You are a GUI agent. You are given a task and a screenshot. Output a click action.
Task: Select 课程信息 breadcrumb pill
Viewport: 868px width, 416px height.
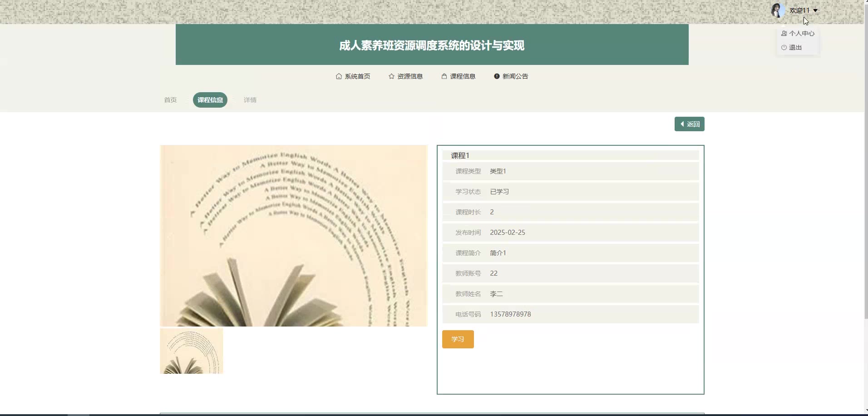tap(210, 100)
